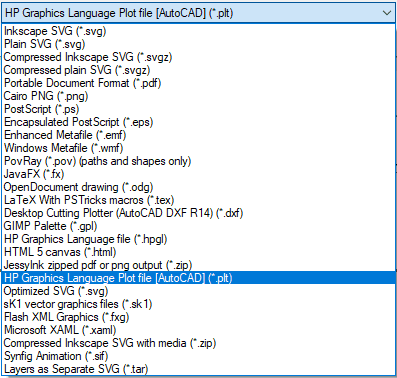Choose Microsoft XAML (*.xaml)
The image size is (397, 378).
pos(198,330)
